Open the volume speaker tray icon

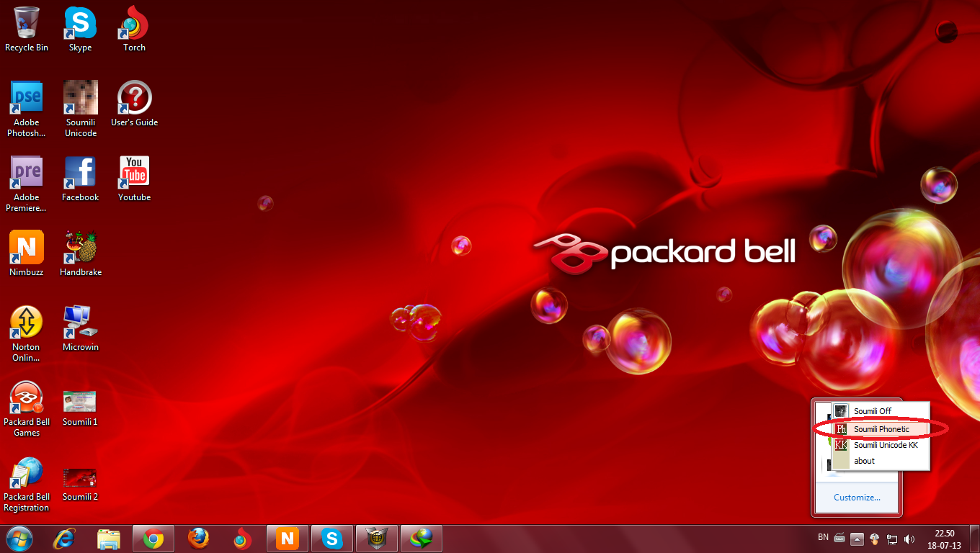(909, 539)
